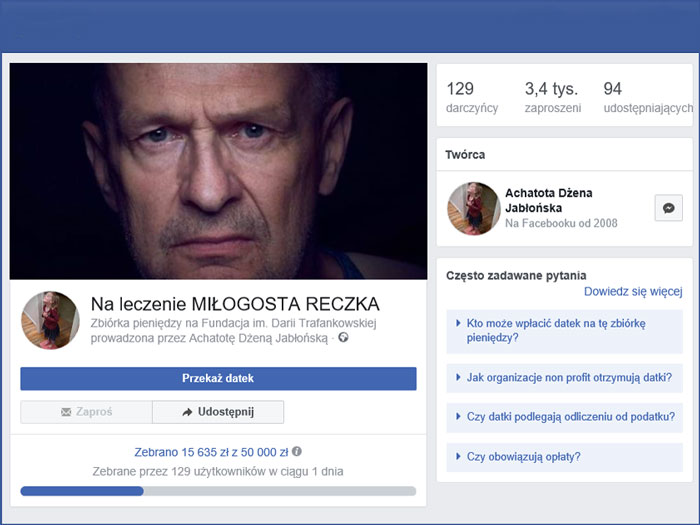
Task: Click the Messenger icon next to creator
Action: click(x=668, y=208)
